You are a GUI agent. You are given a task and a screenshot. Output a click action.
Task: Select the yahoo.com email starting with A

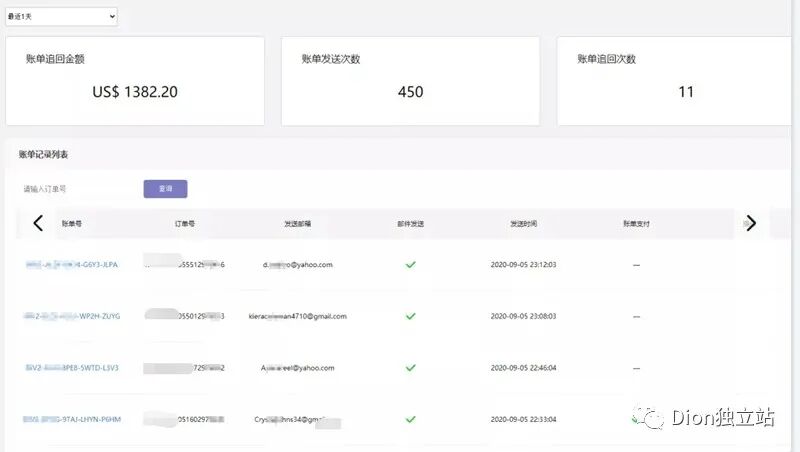[x=297, y=368]
